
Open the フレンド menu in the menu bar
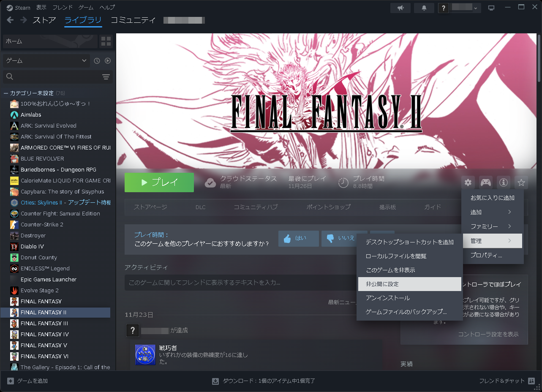62,7
